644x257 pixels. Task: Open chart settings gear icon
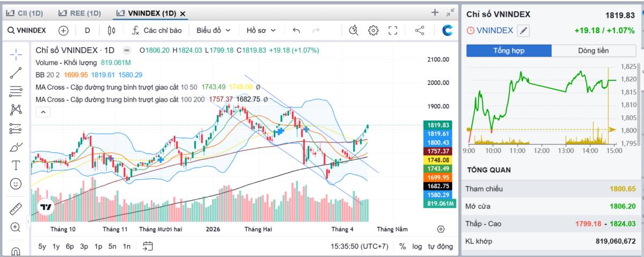click(x=373, y=31)
